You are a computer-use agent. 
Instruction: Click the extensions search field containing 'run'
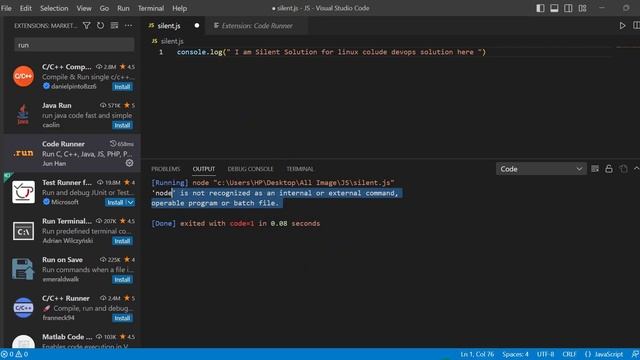(x=74, y=45)
